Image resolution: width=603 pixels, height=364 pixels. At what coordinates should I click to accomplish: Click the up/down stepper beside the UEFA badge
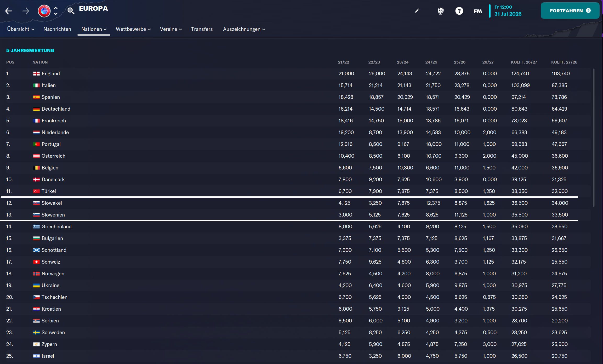pyautogui.click(x=56, y=11)
